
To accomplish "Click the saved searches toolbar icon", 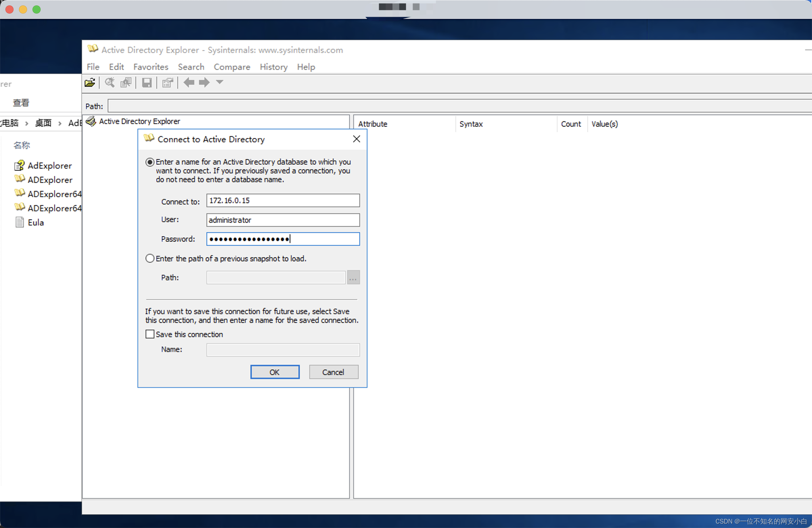I will (x=126, y=83).
